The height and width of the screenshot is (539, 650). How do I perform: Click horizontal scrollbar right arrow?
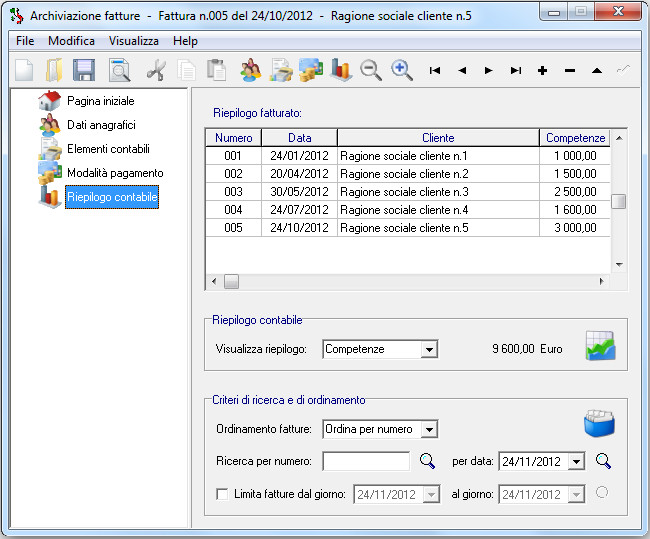[x=601, y=282]
